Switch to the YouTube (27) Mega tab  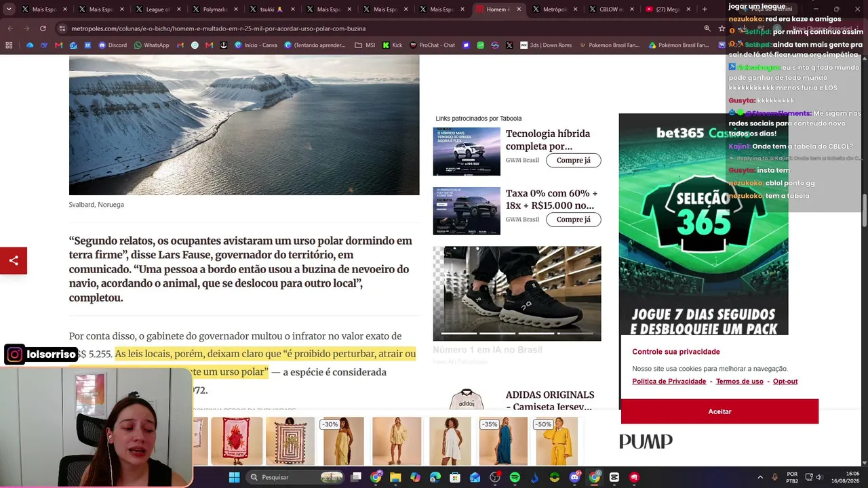(x=669, y=9)
